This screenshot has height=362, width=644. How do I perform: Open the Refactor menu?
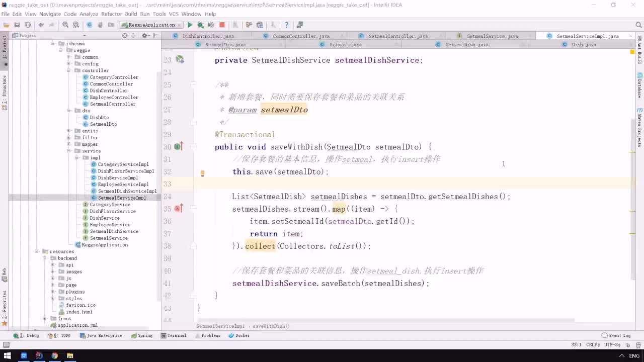point(111,14)
